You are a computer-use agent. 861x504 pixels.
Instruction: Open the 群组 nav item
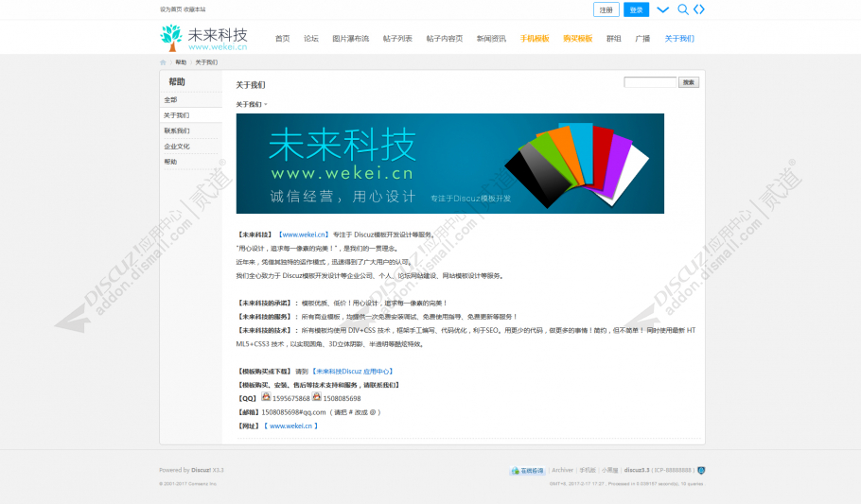pyautogui.click(x=613, y=39)
